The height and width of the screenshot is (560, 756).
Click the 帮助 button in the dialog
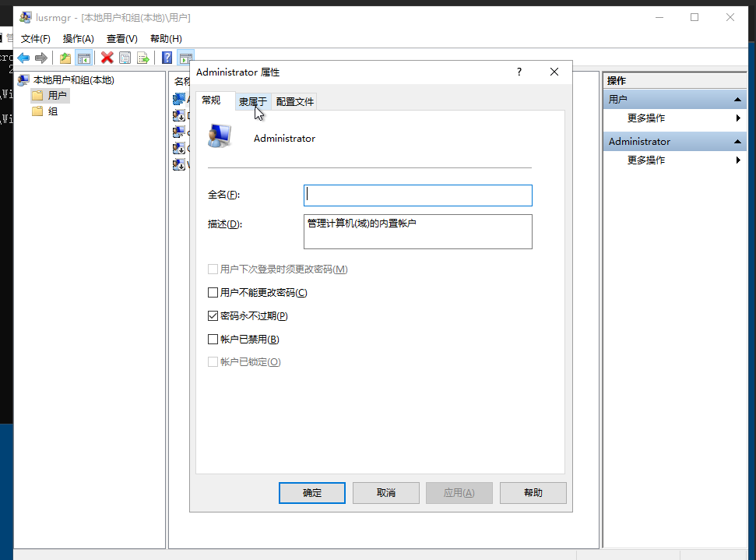(533, 493)
